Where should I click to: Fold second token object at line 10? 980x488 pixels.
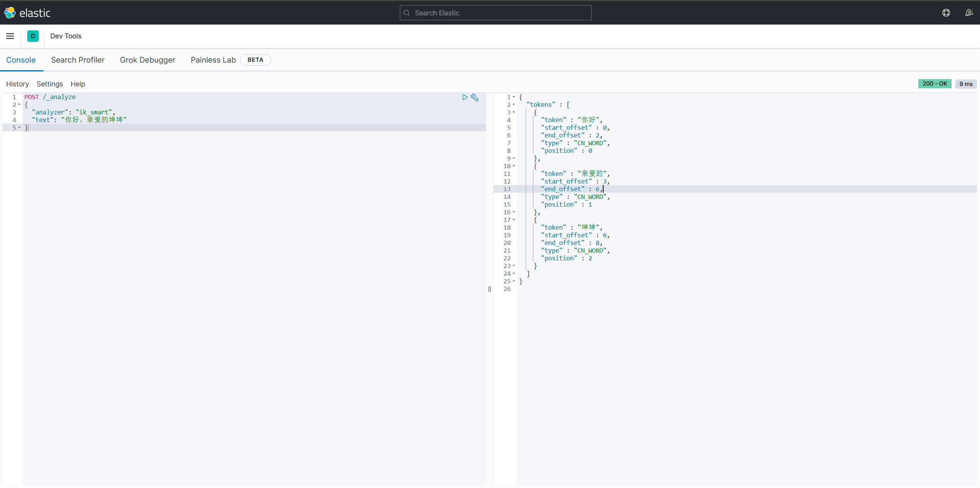point(514,166)
